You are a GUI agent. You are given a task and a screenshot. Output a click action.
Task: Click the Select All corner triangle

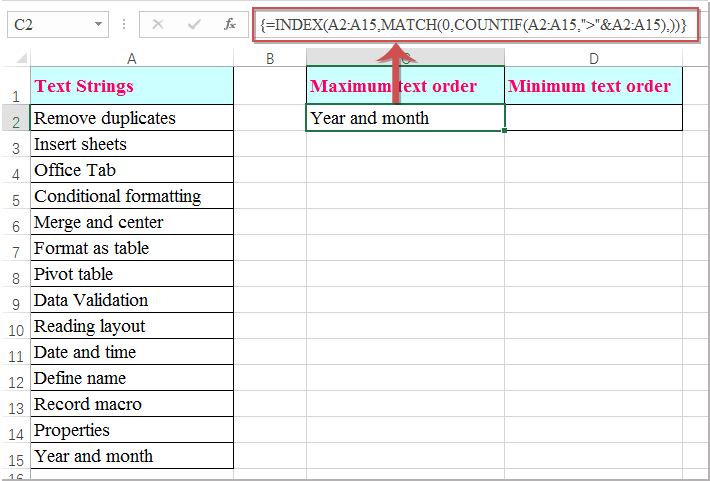pyautogui.click(x=16, y=59)
